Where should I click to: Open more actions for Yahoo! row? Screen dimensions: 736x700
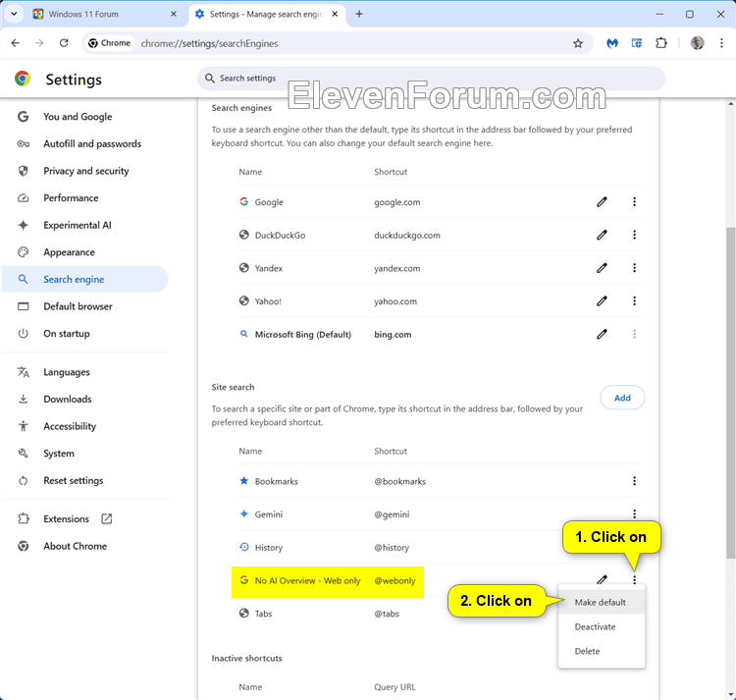click(634, 301)
